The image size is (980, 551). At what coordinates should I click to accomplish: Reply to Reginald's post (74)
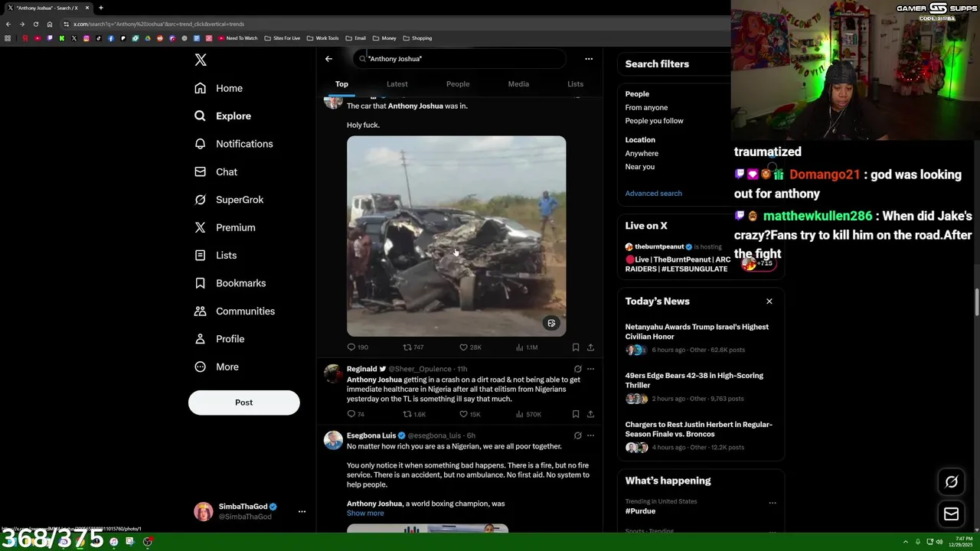pos(356,414)
